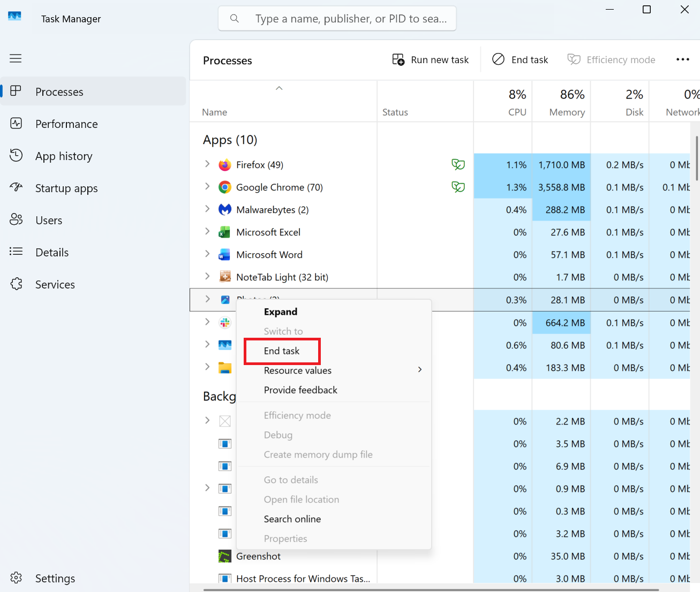
Task: Click the vertical scrollbar thumb
Action: point(697,158)
